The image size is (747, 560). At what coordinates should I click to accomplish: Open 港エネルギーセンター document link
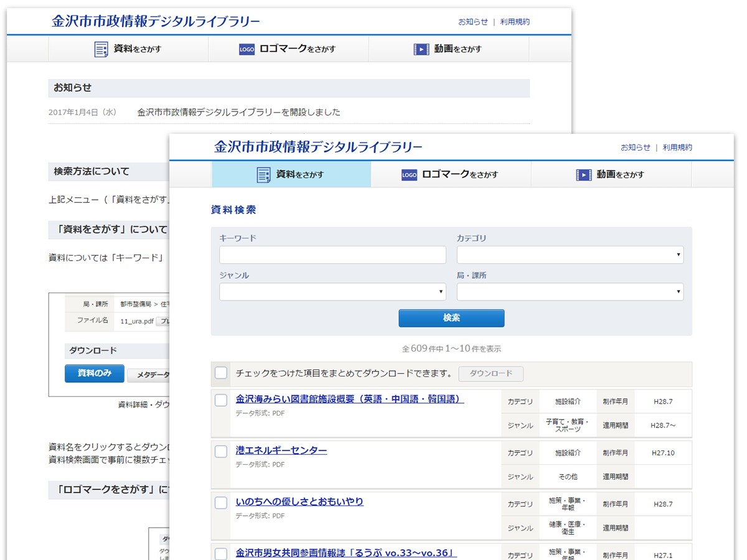(x=281, y=450)
